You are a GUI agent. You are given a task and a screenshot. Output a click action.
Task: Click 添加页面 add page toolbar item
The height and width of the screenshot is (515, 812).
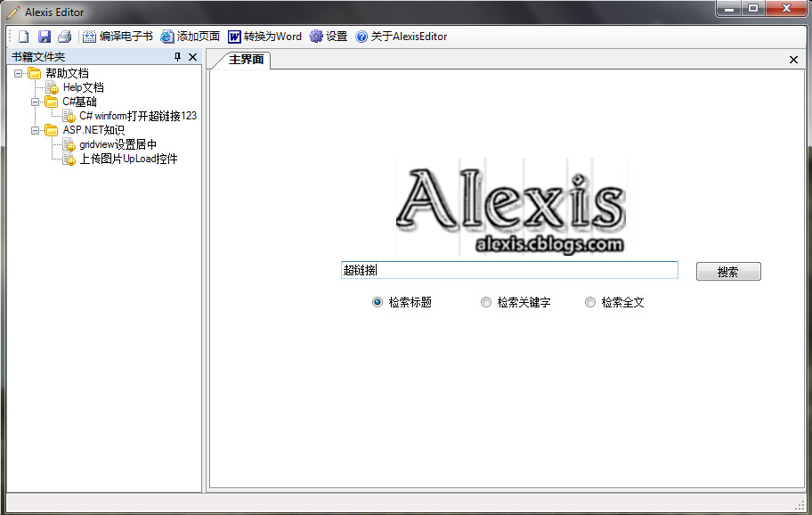190,37
